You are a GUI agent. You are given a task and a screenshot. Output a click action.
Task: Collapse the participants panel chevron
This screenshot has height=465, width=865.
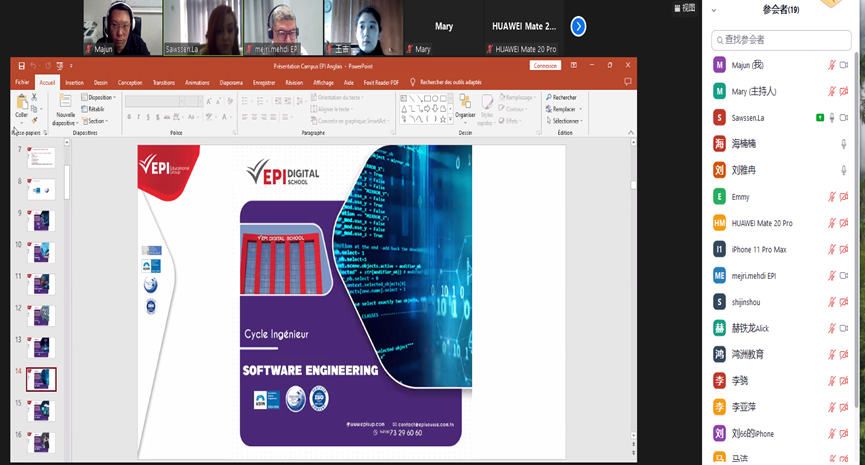point(713,11)
